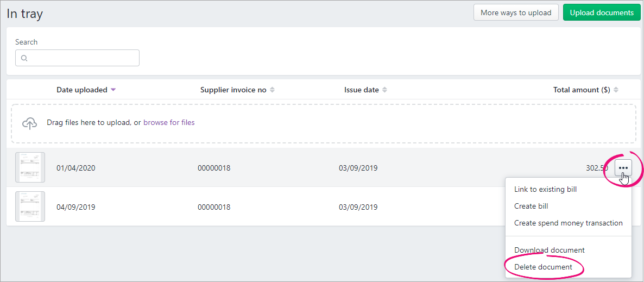Click the Upload documents button

602,12
